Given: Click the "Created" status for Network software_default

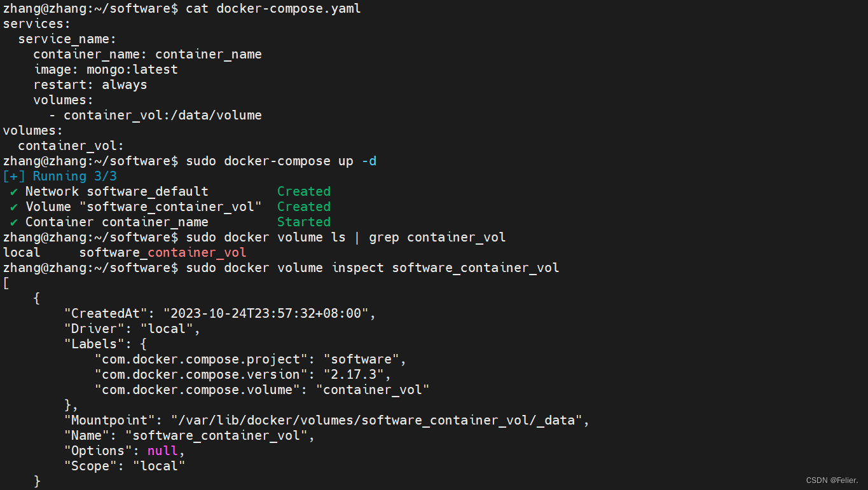Looking at the screenshot, I should coord(303,191).
